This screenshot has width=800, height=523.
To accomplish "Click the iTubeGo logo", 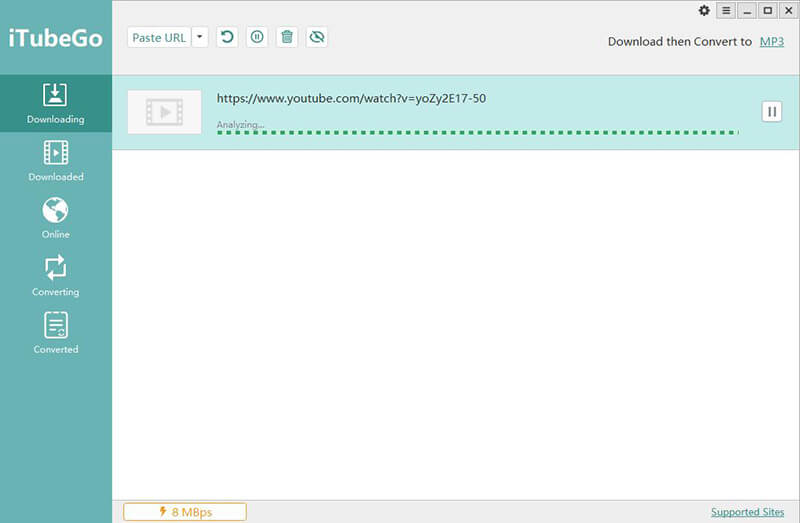I will (56, 38).
